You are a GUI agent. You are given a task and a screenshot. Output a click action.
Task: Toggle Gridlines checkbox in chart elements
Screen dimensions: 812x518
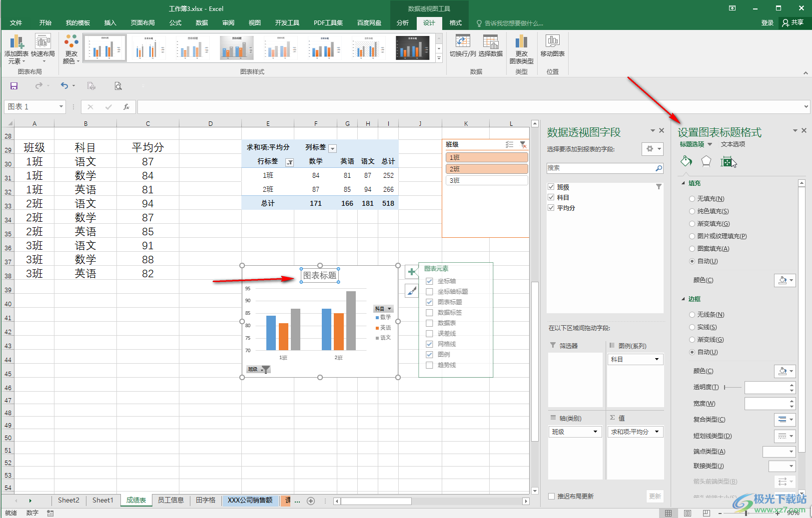click(429, 344)
